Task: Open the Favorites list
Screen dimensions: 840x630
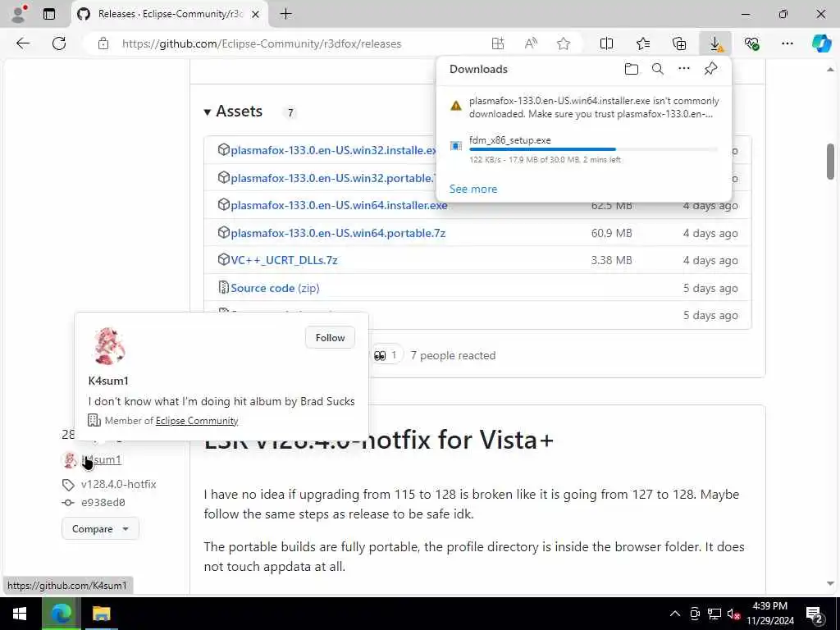Action: click(643, 44)
